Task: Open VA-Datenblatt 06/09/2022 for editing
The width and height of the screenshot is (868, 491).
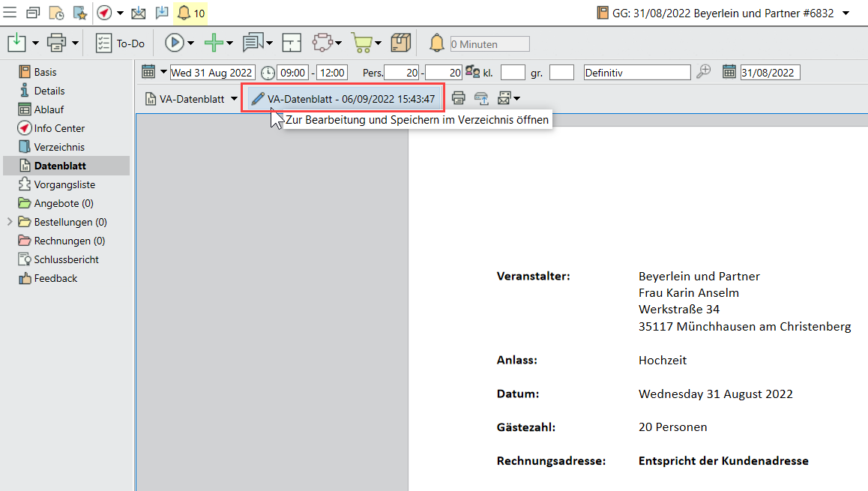Action: point(344,99)
